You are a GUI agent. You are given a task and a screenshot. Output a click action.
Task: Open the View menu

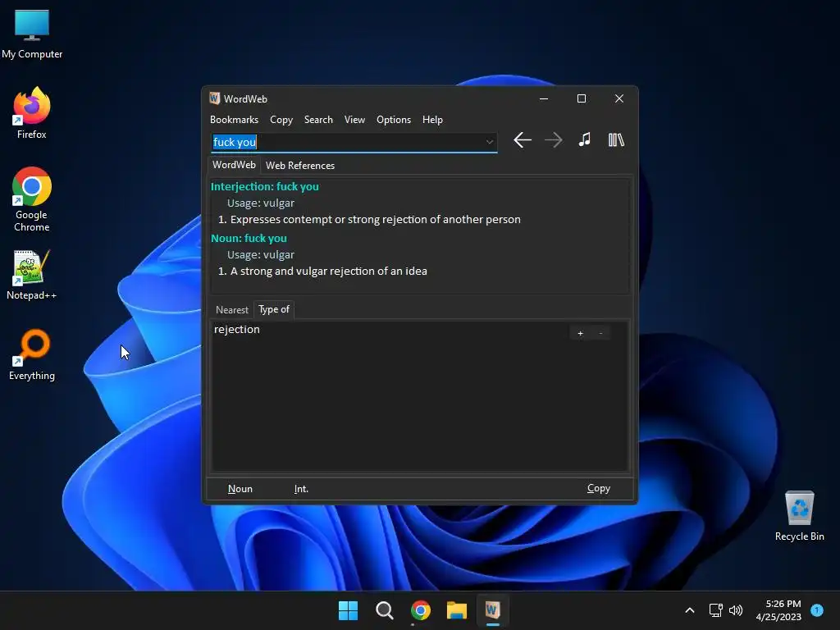(x=354, y=120)
